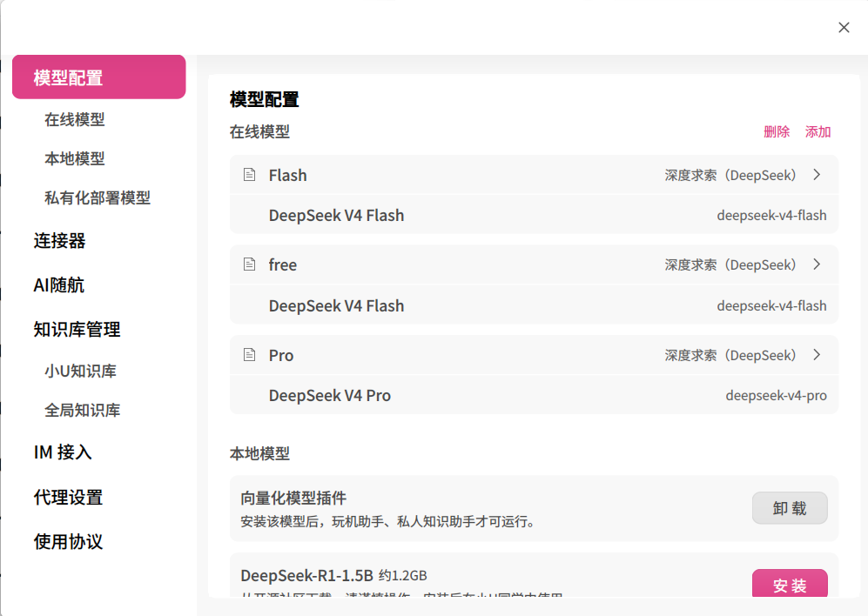Screen dimensions: 868x616
Task: Click the DeepSeek V4 Pro model row
Action: (535, 395)
